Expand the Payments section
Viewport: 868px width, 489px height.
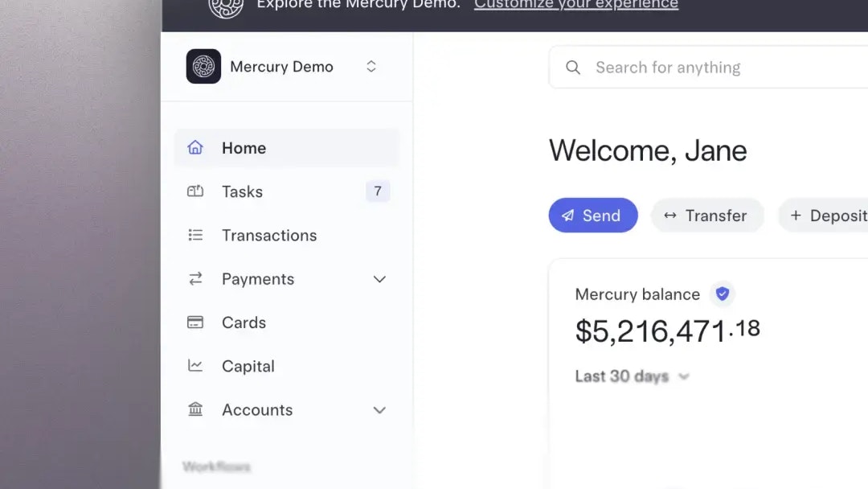tap(379, 279)
